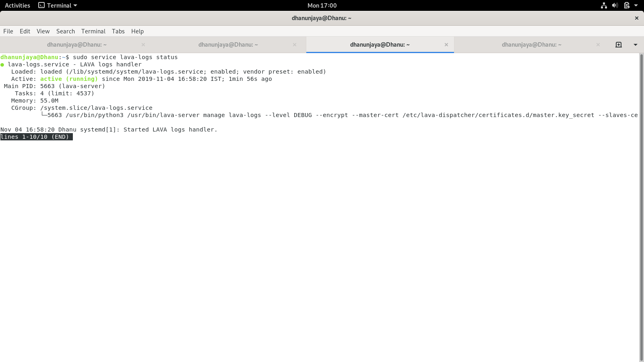
Task: Add a new terminal tab with the plus icon
Action: point(619,45)
